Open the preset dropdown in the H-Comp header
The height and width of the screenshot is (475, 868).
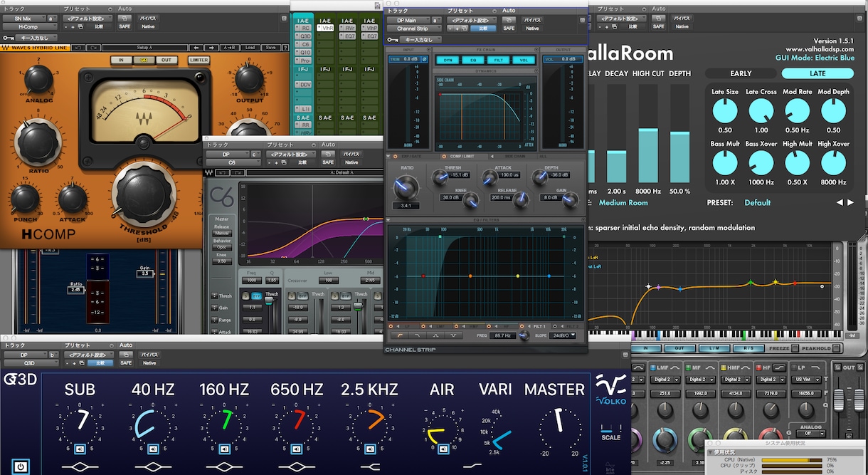[x=89, y=19]
